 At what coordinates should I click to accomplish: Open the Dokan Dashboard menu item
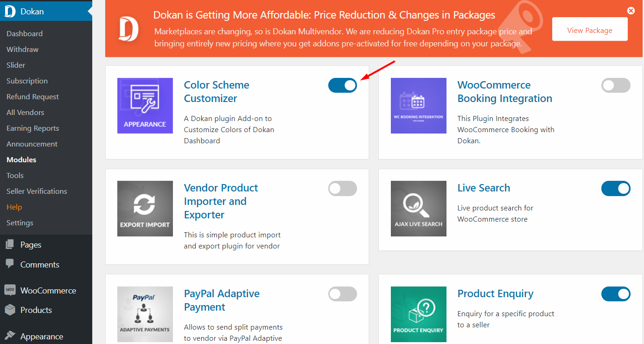point(25,33)
